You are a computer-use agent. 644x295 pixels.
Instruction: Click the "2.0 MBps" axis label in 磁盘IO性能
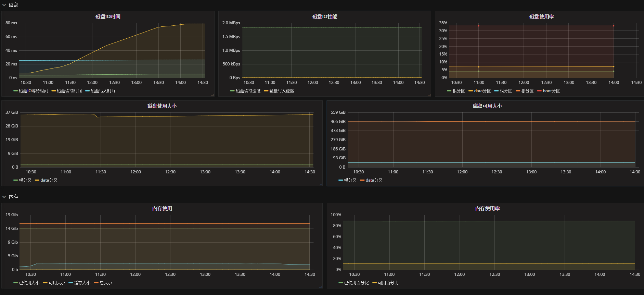click(231, 23)
